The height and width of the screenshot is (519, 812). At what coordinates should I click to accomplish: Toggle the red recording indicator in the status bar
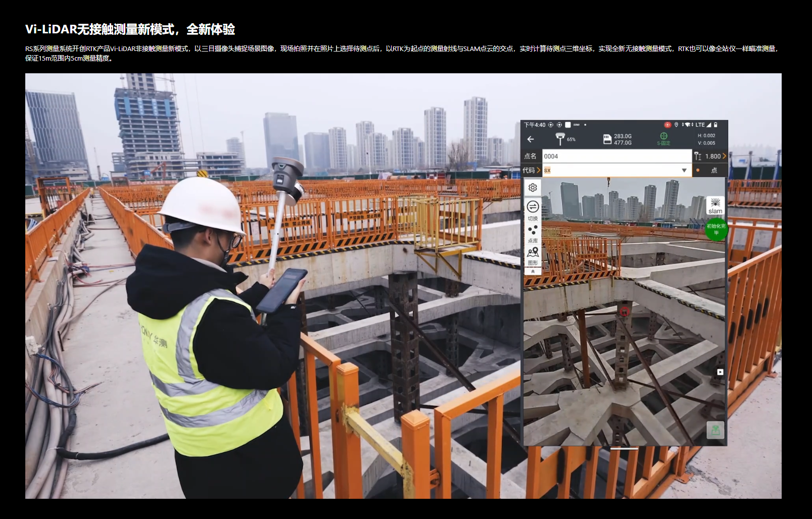[667, 125]
